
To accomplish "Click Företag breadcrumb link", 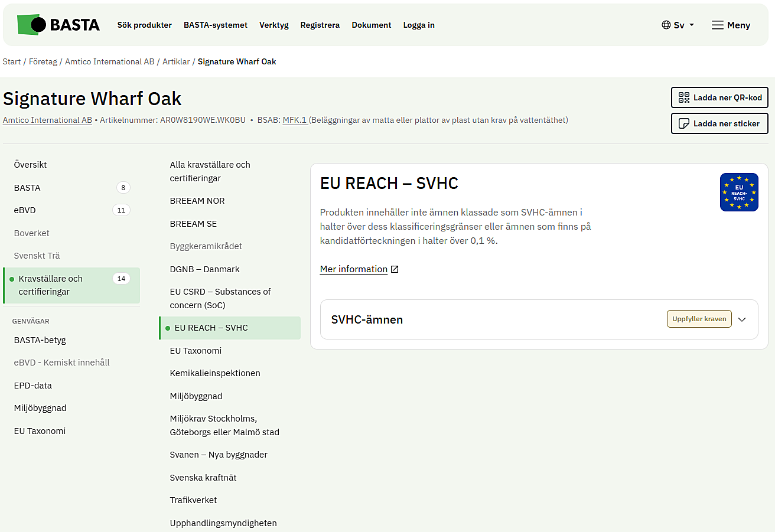I will point(43,61).
